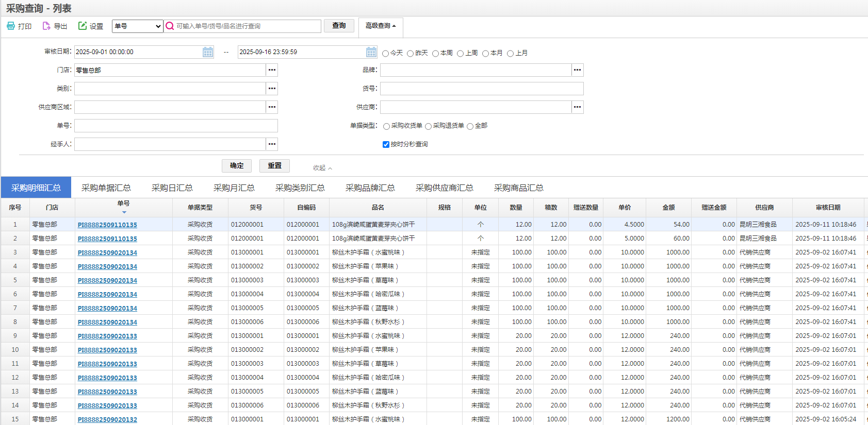Switch to 采购单据汇总 tab
Image resolution: width=868 pixels, height=425 pixels.
pyautogui.click(x=106, y=188)
